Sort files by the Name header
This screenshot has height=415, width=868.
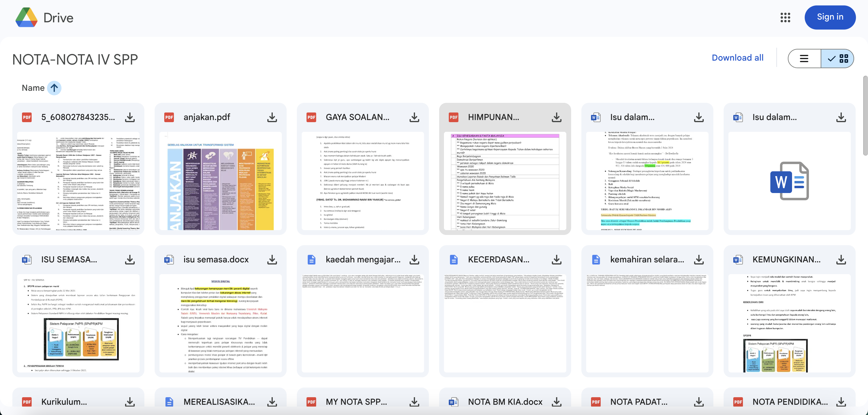pos(33,88)
